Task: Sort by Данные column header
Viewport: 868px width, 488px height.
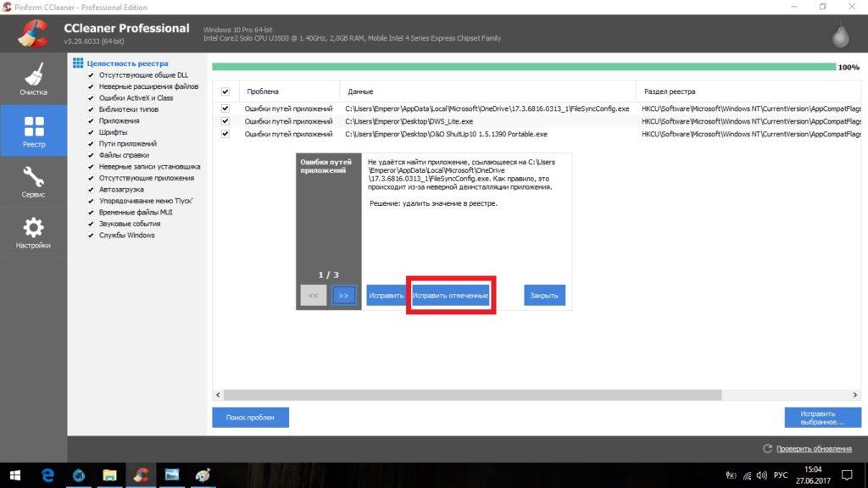Action: (x=487, y=91)
